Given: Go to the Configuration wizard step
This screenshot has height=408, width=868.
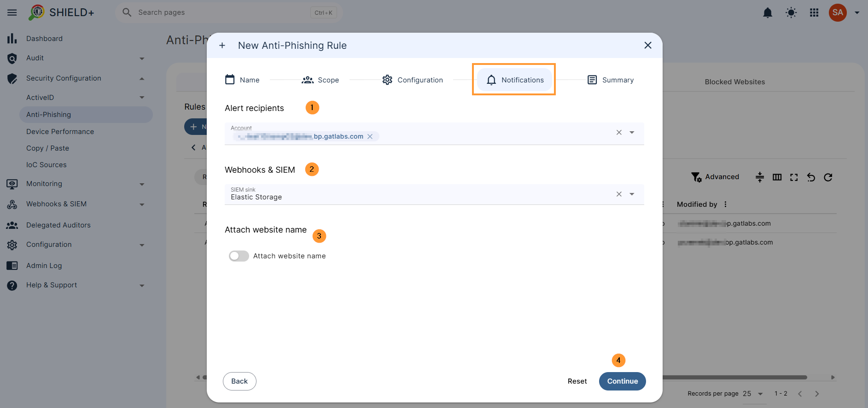Looking at the screenshot, I should (x=413, y=80).
